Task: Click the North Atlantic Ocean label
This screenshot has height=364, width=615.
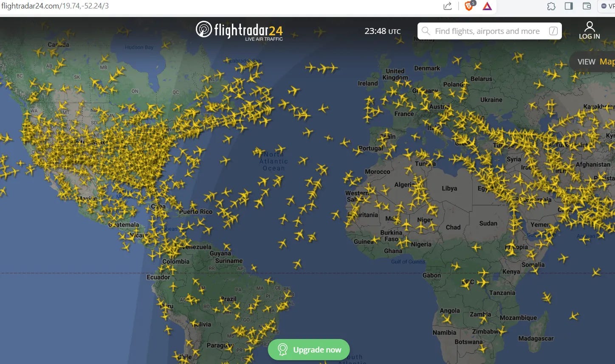Action: (x=274, y=161)
